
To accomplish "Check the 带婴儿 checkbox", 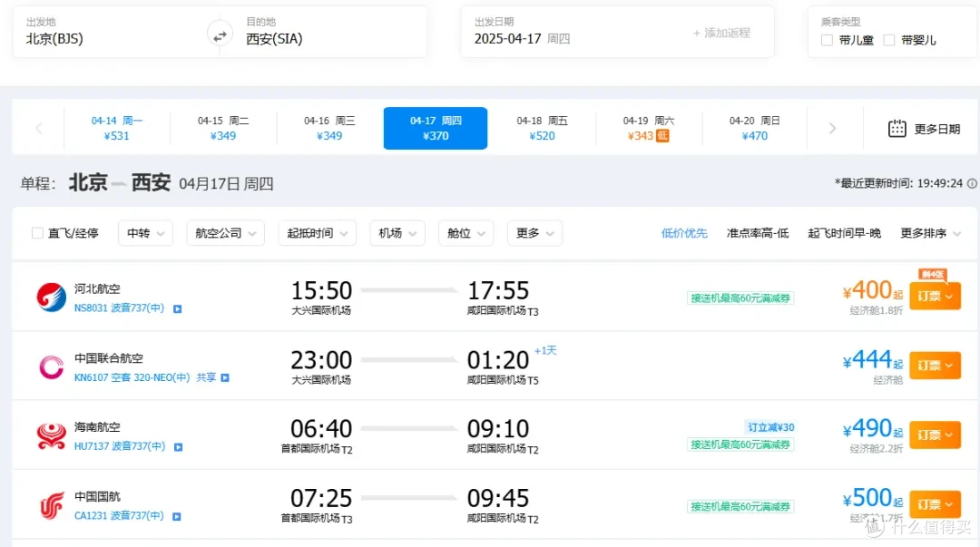I will [888, 40].
